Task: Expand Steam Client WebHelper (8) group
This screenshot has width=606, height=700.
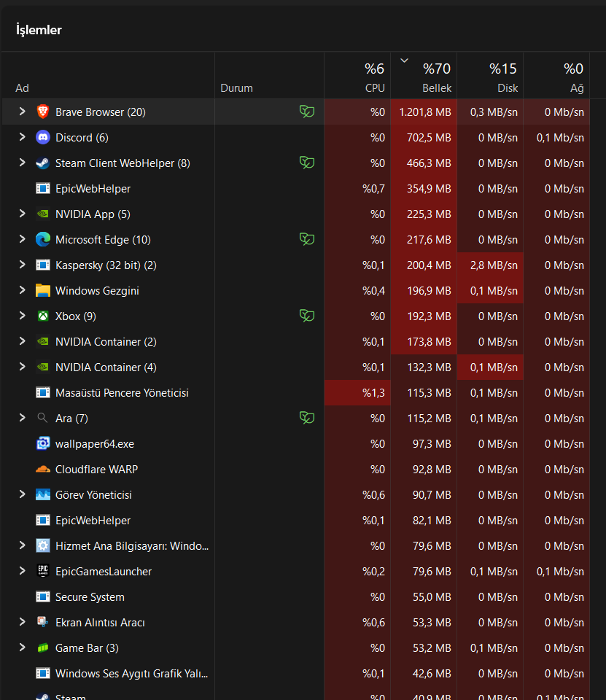Action: click(x=23, y=163)
